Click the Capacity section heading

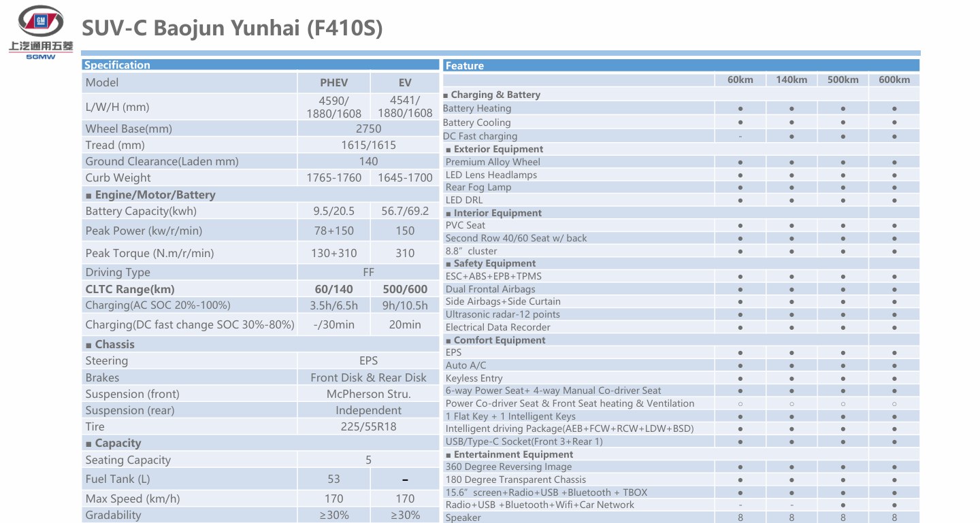click(114, 443)
